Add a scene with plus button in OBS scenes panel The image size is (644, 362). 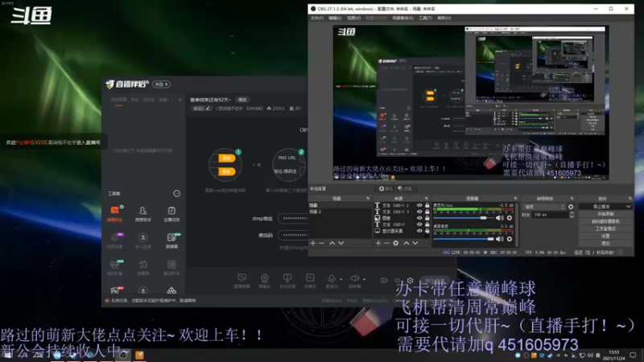click(313, 243)
